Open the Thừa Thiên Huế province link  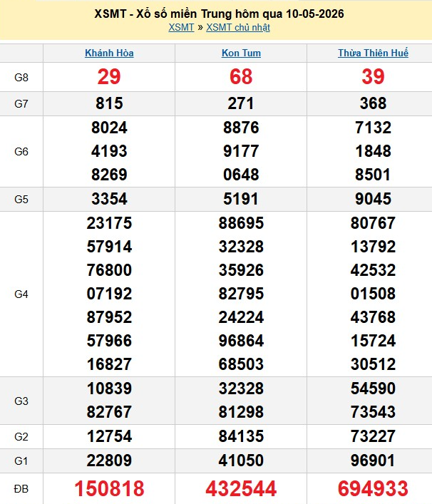[373, 53]
